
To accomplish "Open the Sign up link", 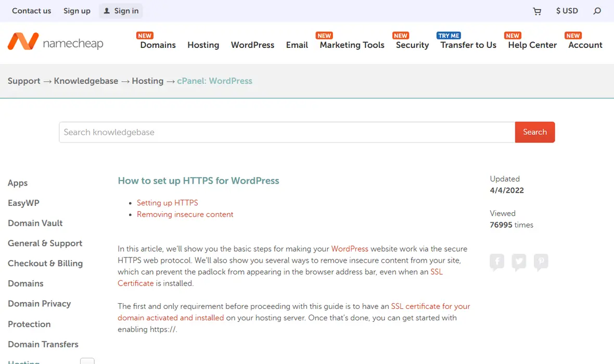I will [x=77, y=11].
